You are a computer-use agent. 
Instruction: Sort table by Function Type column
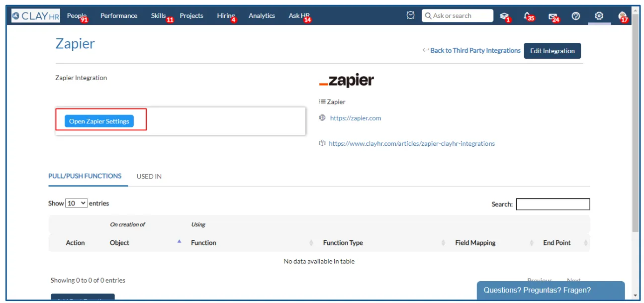(383, 242)
